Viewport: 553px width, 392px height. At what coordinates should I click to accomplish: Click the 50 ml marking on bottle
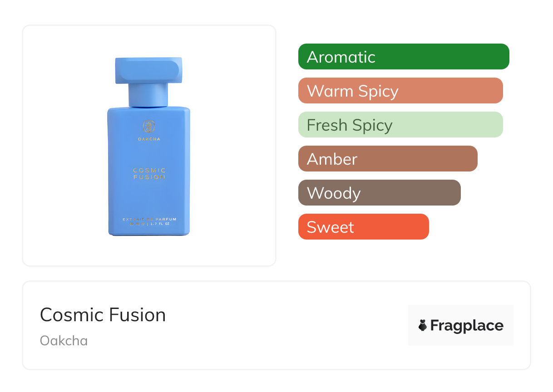[137, 224]
